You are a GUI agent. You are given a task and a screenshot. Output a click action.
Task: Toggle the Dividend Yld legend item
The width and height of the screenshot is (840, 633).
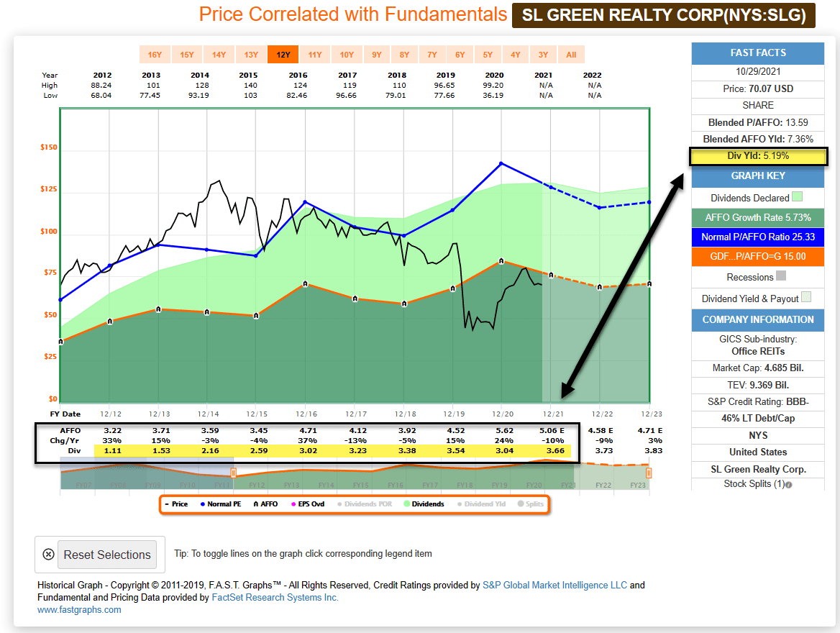pyautogui.click(x=482, y=504)
